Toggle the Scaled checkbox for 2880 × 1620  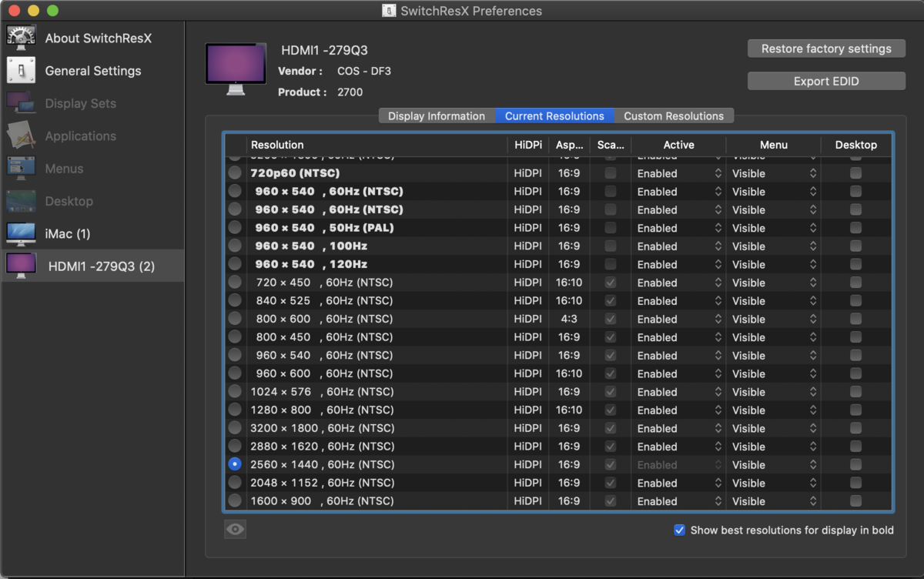point(611,446)
